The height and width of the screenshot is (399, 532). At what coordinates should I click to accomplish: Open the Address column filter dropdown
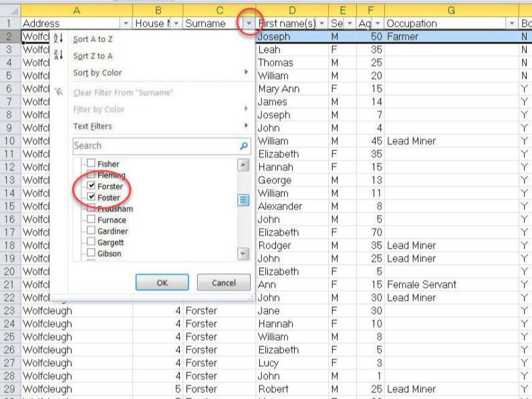(126, 23)
